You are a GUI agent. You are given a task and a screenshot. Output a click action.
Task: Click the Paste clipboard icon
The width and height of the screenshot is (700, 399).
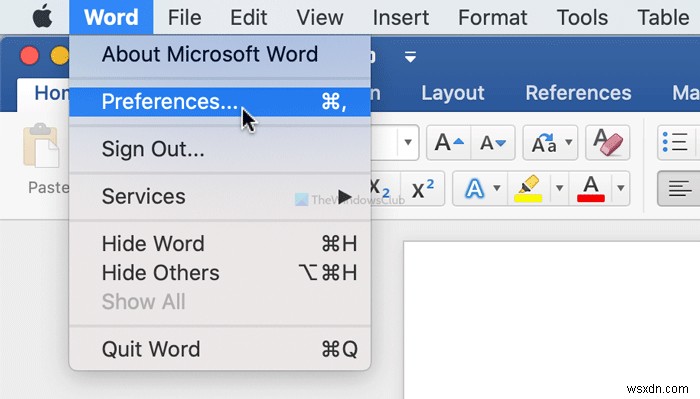[42, 145]
